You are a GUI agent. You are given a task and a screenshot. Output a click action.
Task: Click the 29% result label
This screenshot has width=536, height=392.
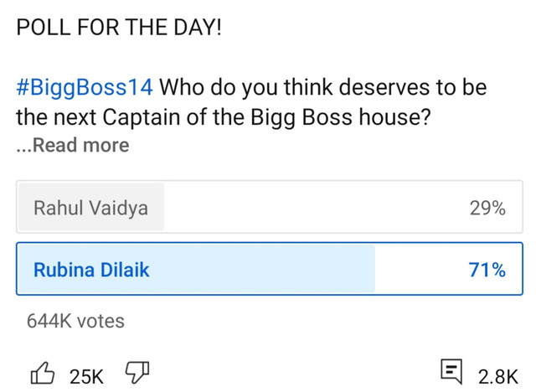pos(487,209)
